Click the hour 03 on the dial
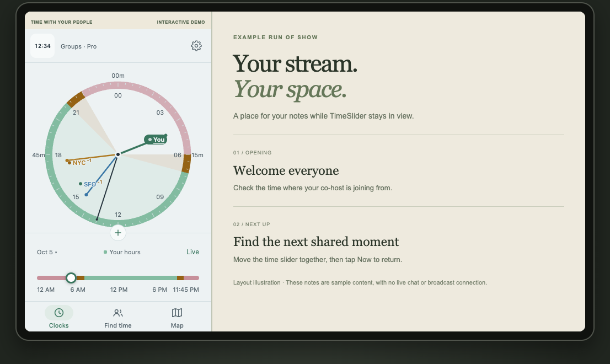The image size is (610, 364). (x=160, y=113)
